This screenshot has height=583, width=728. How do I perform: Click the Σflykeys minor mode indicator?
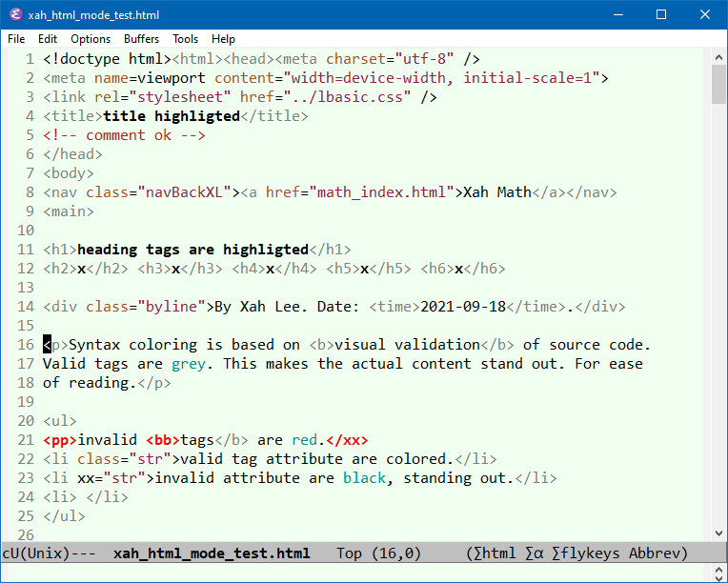(x=585, y=553)
